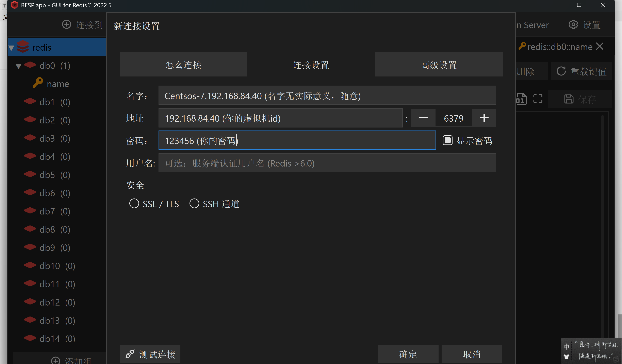Click the 保存 button

tap(580, 99)
